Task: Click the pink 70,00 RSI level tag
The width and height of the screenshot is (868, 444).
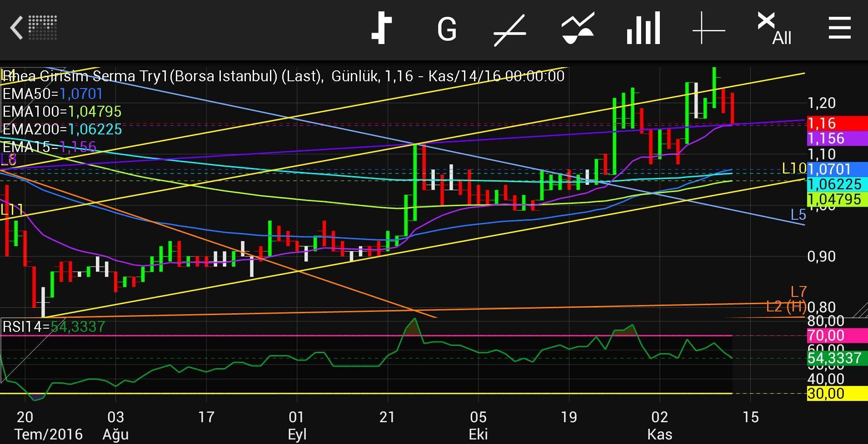Action: coord(836,335)
